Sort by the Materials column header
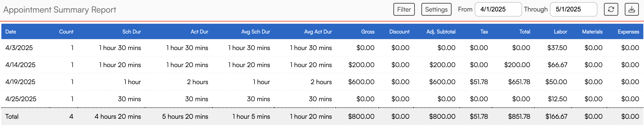Screen dimensions: 644x127 click(592, 32)
